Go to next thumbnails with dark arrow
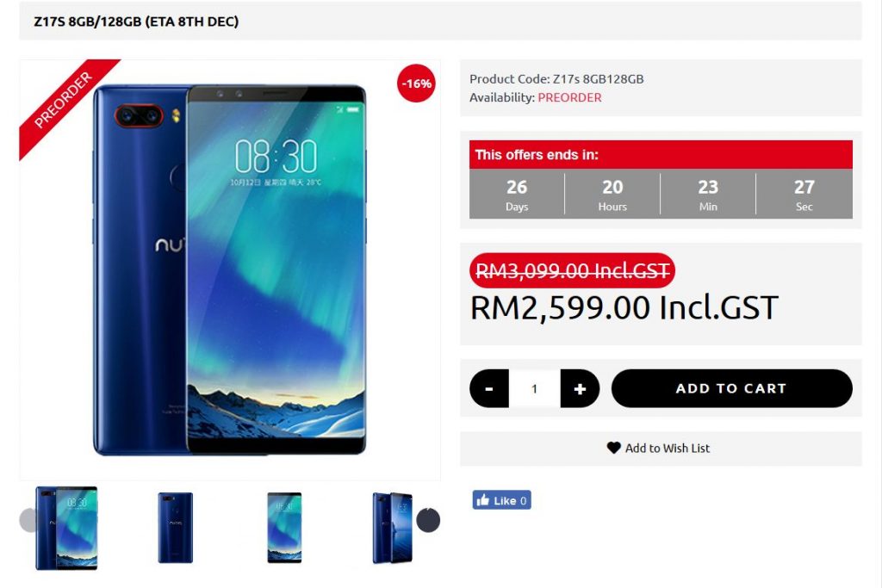 coord(428,520)
